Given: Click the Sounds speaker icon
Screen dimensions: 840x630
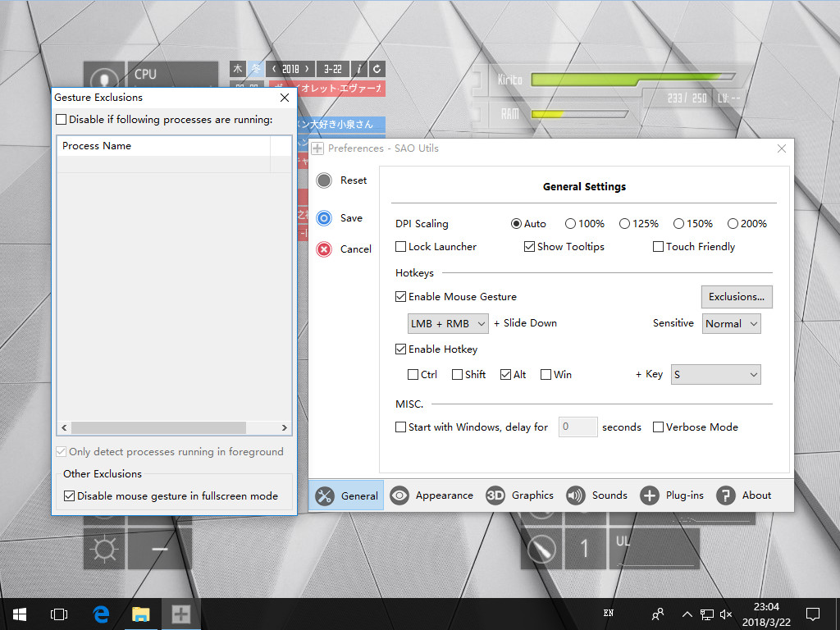Looking at the screenshot, I should (574, 495).
